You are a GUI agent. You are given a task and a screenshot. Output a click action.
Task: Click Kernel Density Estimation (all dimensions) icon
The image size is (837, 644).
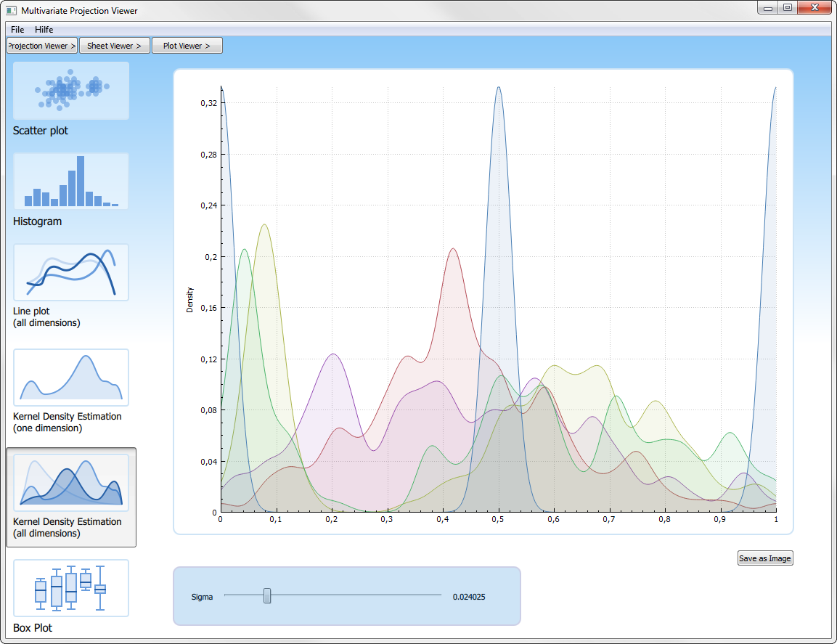pos(71,483)
